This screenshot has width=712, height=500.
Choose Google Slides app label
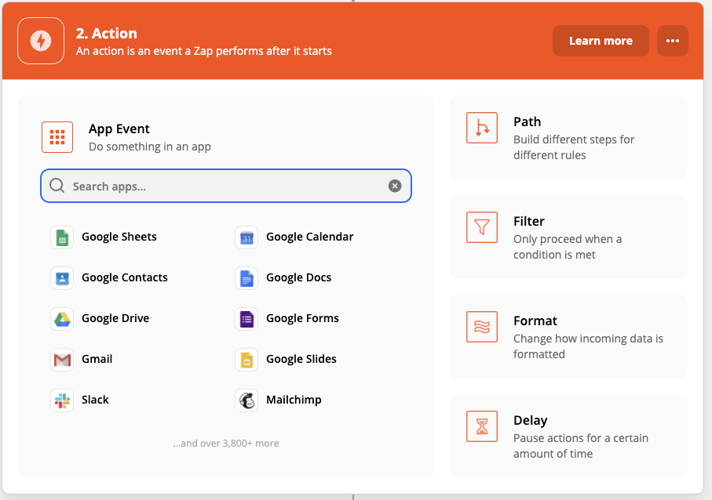(301, 359)
